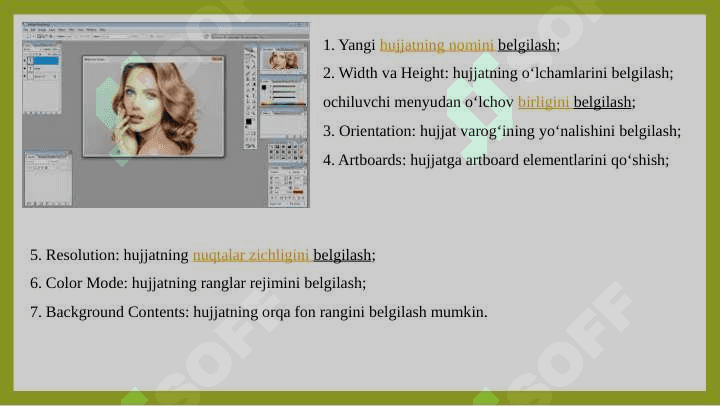Click the text "6. Color Mode"
This screenshot has height=406, width=720.
(78, 283)
